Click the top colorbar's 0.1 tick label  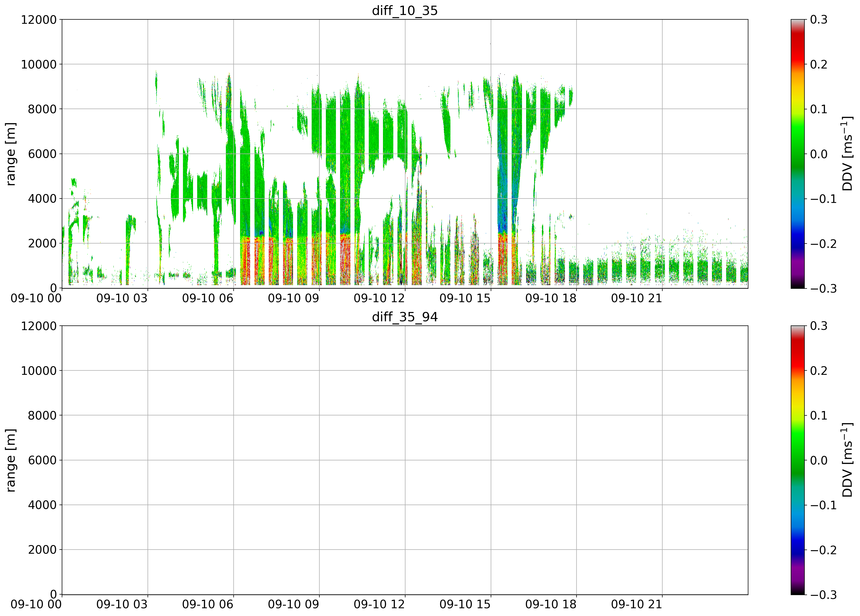click(819, 109)
